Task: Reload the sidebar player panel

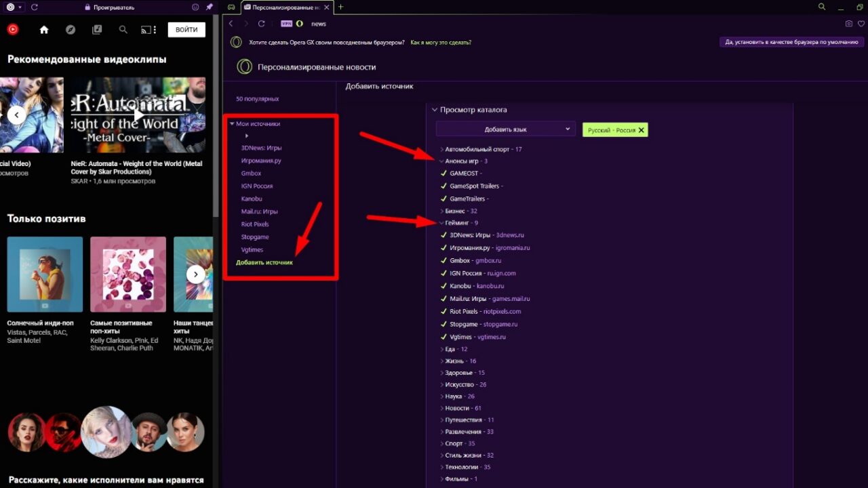Action: 34,7
